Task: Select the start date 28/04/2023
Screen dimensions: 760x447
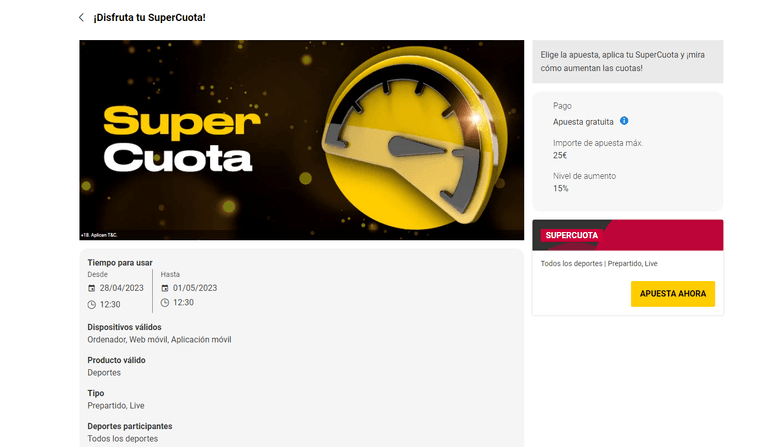Action: click(x=121, y=288)
